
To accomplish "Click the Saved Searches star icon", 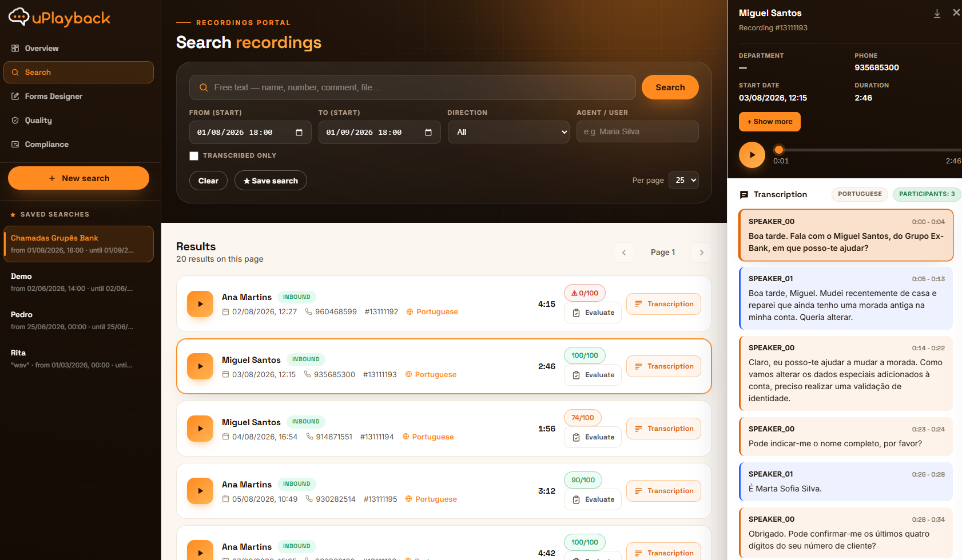I will [x=13, y=215].
